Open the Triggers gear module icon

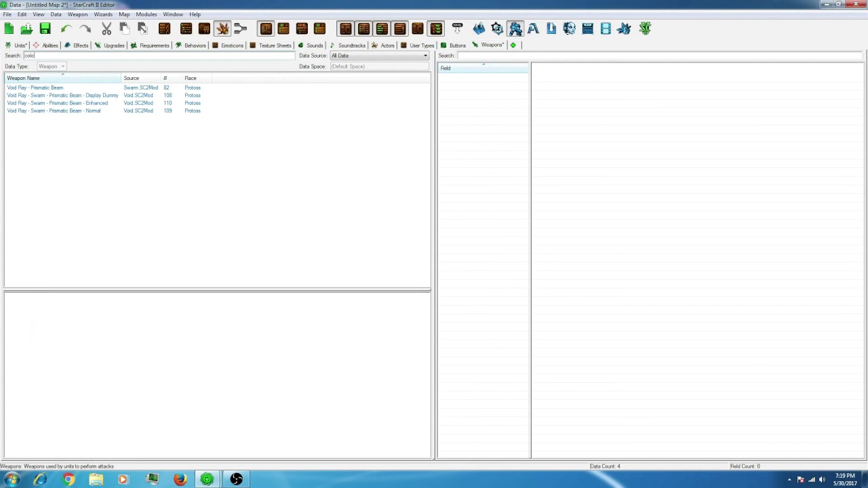click(x=497, y=28)
